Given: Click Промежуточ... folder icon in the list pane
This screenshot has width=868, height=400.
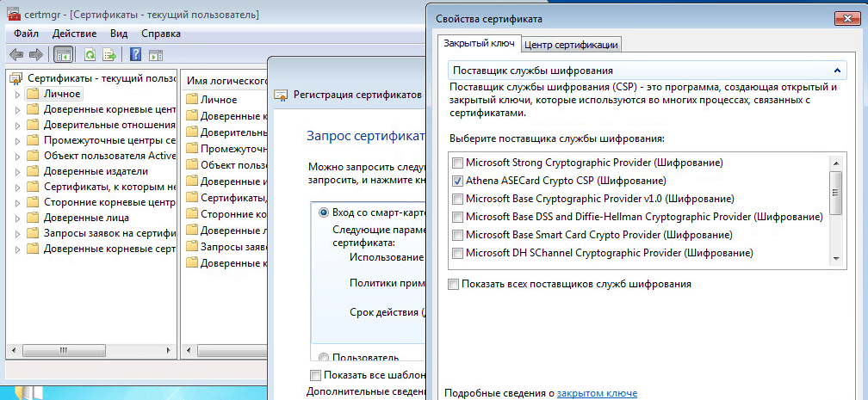Looking at the screenshot, I should point(191,148).
